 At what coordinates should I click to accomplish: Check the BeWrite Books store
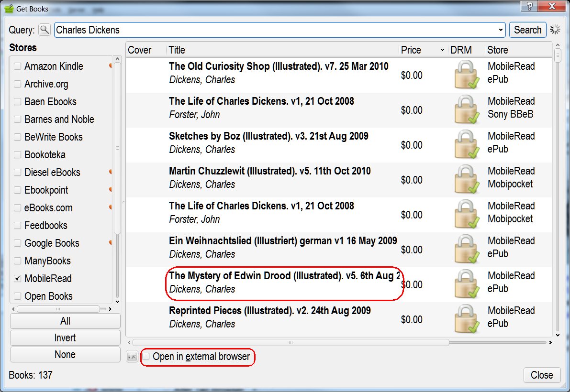click(17, 137)
